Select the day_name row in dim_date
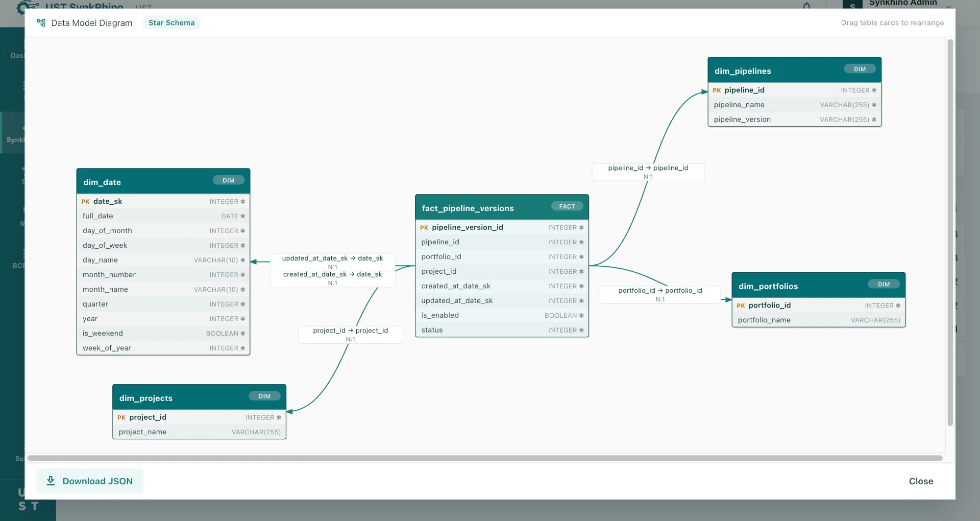 pos(163,260)
